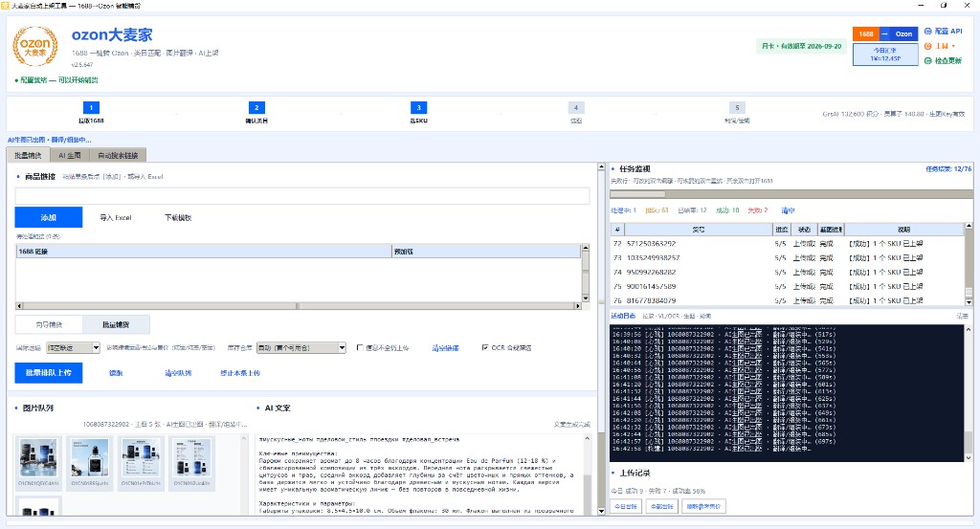Select the left mode toggle button
Image resolution: width=980 pixels, height=529 pixels.
click(49, 325)
